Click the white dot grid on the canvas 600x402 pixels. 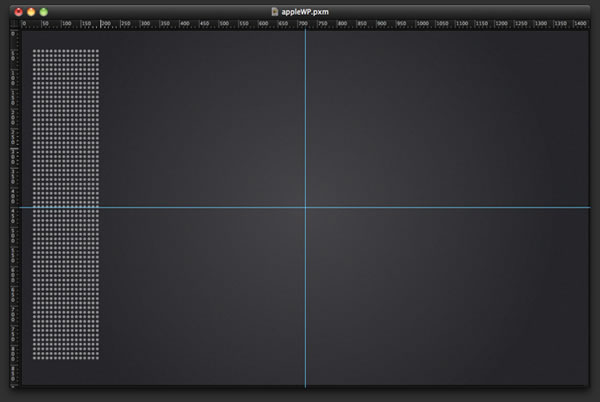[66, 204]
